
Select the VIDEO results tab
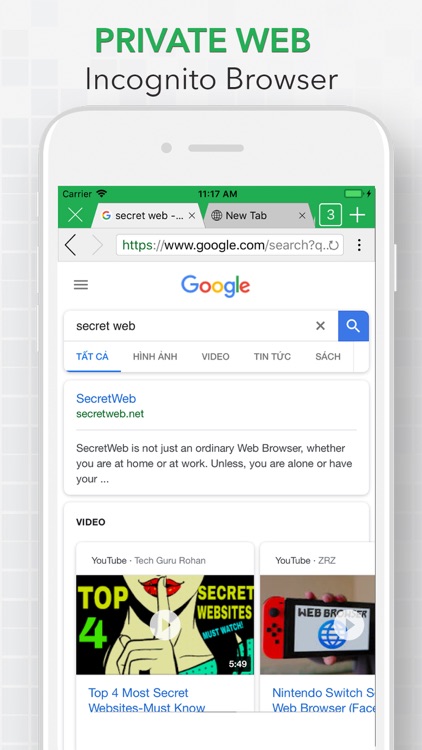point(215,356)
